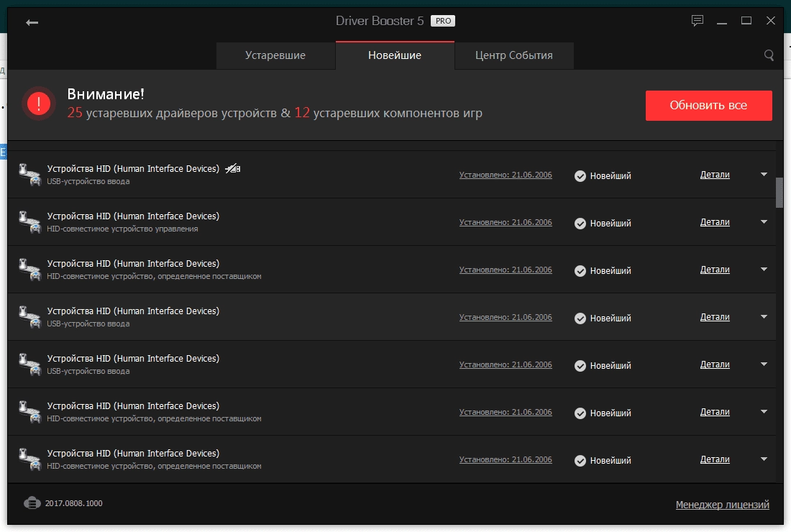This screenshot has width=791, height=532.
Task: Click checkmark status icon in the last row
Action: pyautogui.click(x=580, y=460)
